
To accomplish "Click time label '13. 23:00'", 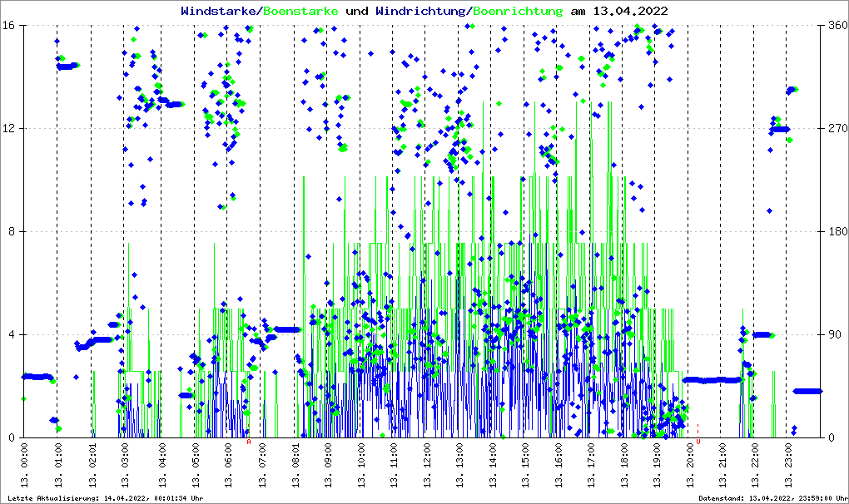I will tap(787, 465).
